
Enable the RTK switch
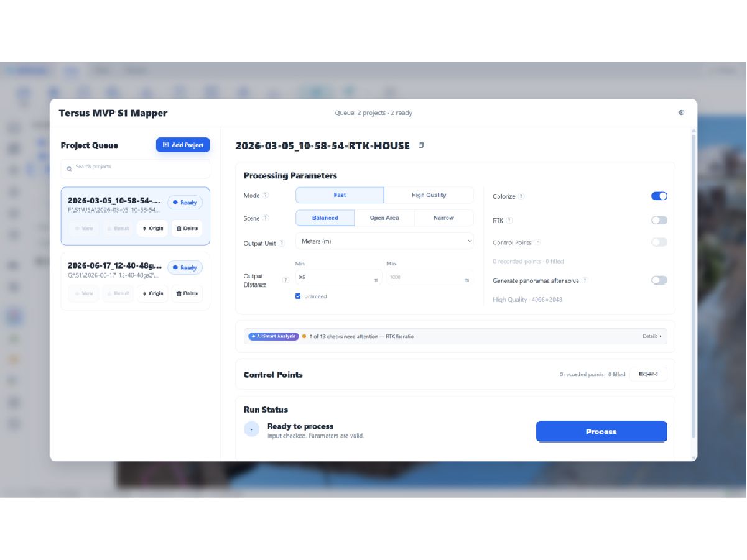pos(659,220)
